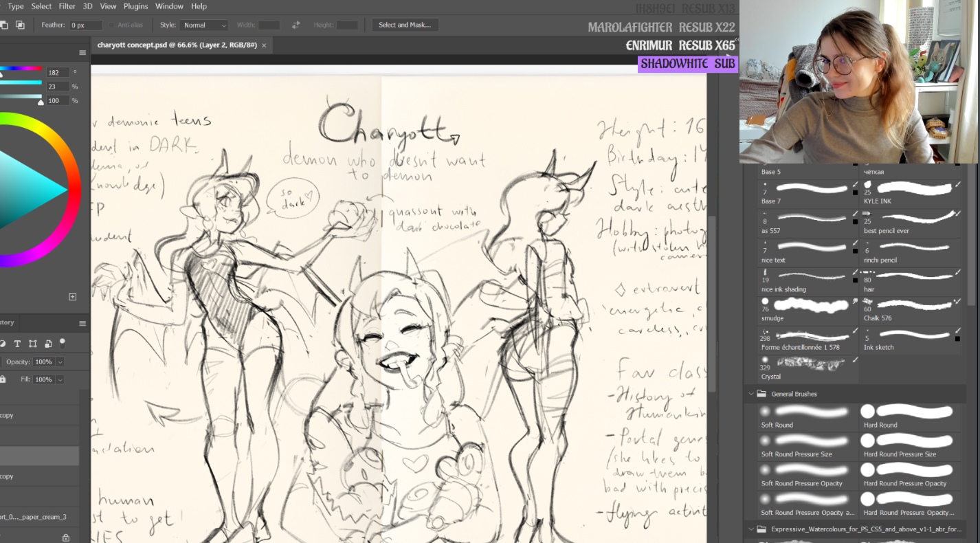Open the Filter menu
This screenshot has height=543, width=980.
[x=67, y=6]
